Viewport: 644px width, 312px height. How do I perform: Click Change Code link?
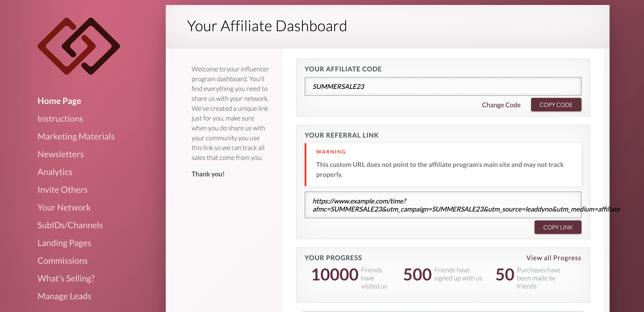click(x=501, y=104)
